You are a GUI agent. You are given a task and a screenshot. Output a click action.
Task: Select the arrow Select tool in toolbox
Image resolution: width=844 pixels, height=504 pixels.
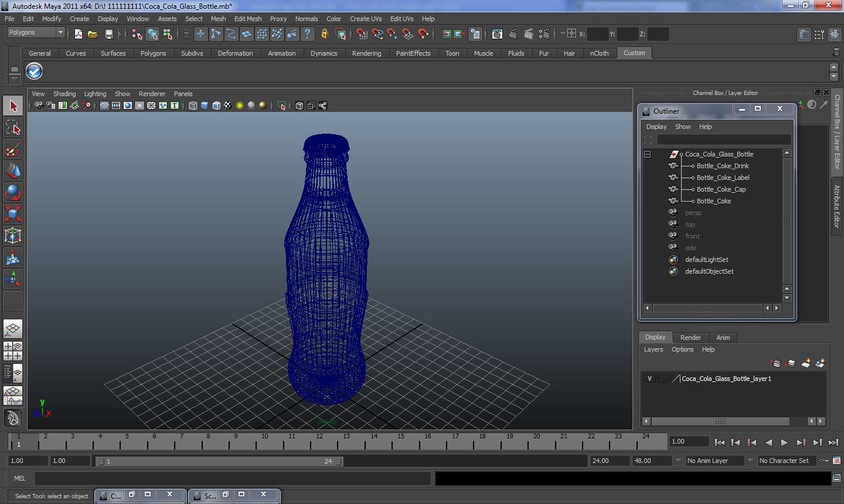tap(13, 106)
